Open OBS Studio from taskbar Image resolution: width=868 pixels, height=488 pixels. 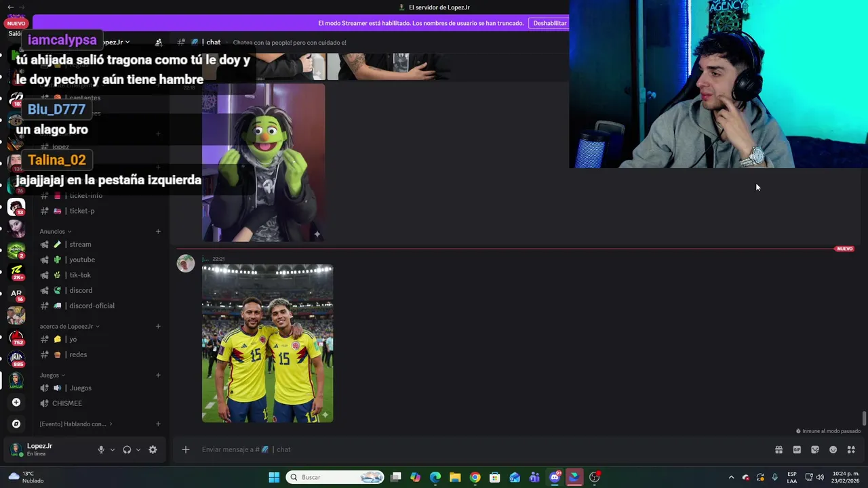tap(595, 477)
